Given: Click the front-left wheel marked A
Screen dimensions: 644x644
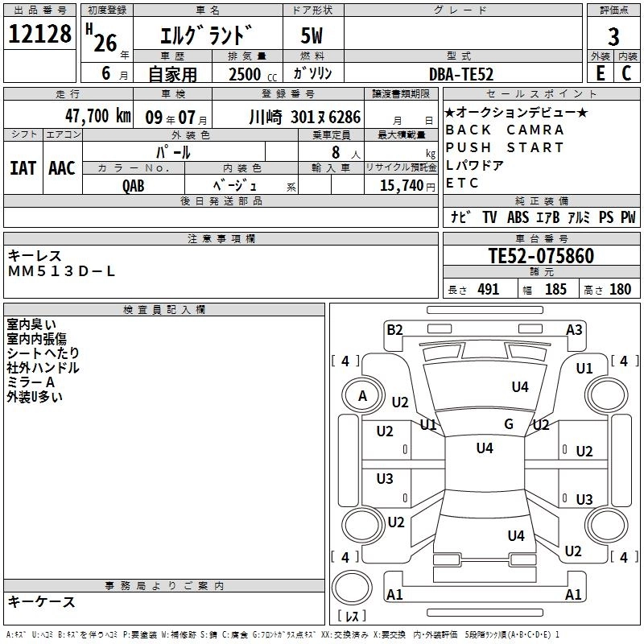Looking at the screenshot, I should coord(362,396).
